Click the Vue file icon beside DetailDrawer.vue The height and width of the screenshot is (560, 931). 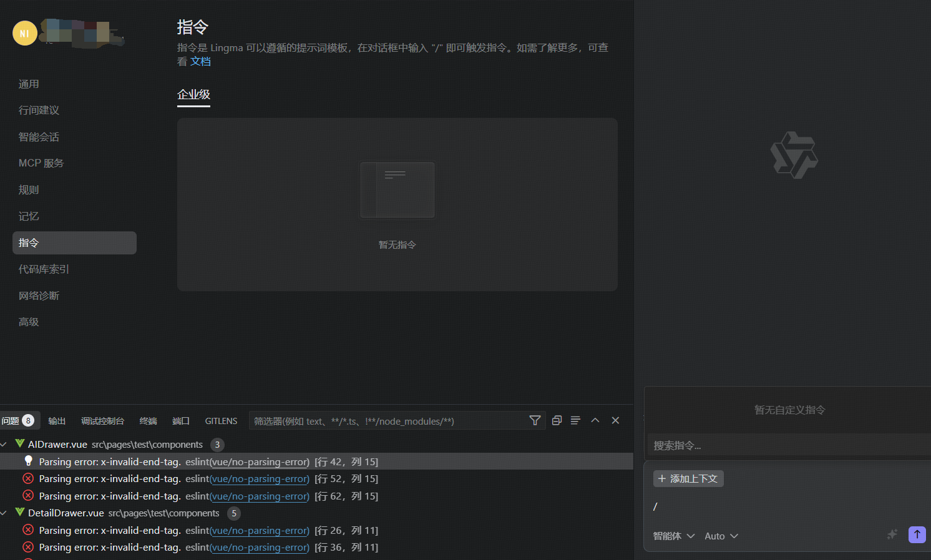coord(20,512)
